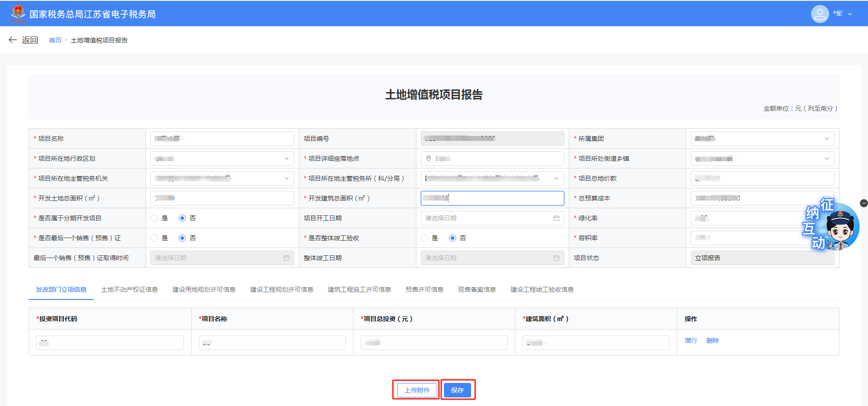Image resolution: width=868 pixels, height=406 pixels.
Task: Select 是 for 是否属于分期开发项目
Action: [155, 218]
